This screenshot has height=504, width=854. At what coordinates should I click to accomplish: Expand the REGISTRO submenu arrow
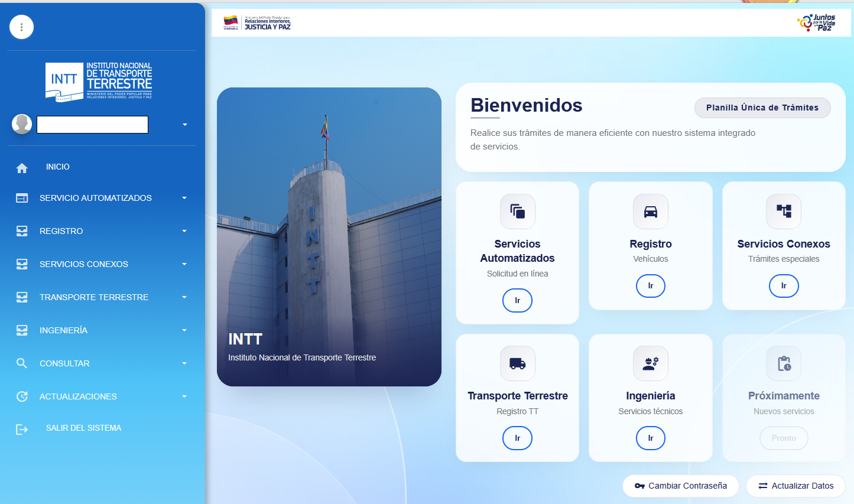pos(184,231)
